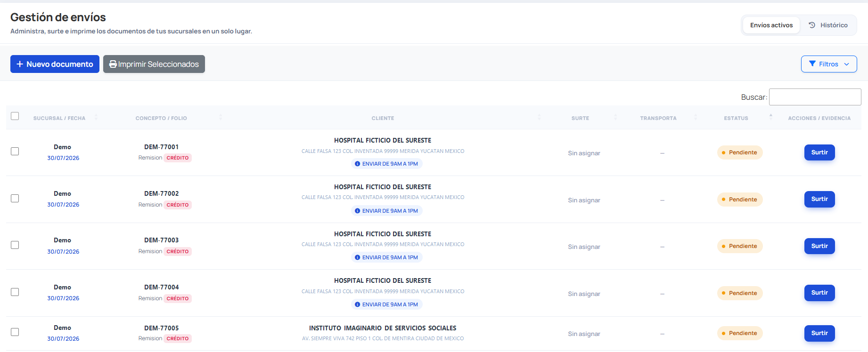Sort by Estatus column arrows
Viewport: 868px width, 352px height.
[x=771, y=117]
